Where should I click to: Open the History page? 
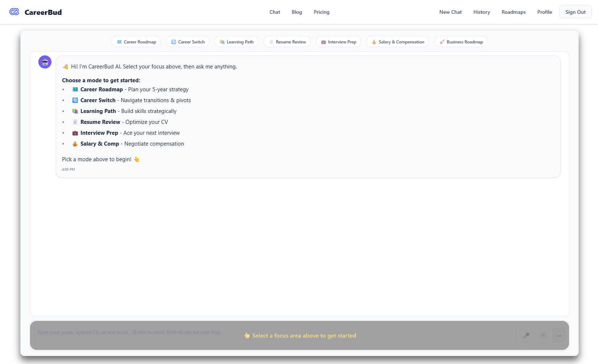[481, 12]
